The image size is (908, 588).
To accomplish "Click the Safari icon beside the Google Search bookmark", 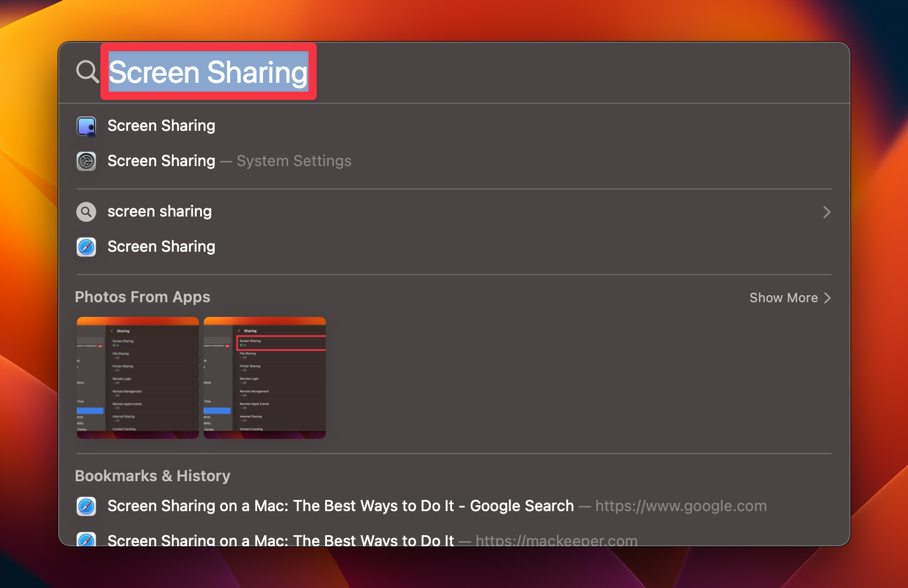I will [x=86, y=506].
